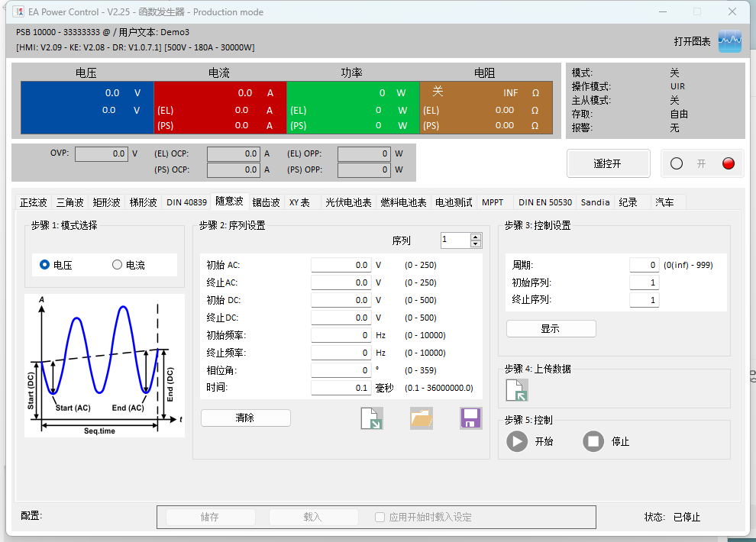Increase the 序列 spinner value
This screenshot has height=542, width=756.
tap(476, 237)
